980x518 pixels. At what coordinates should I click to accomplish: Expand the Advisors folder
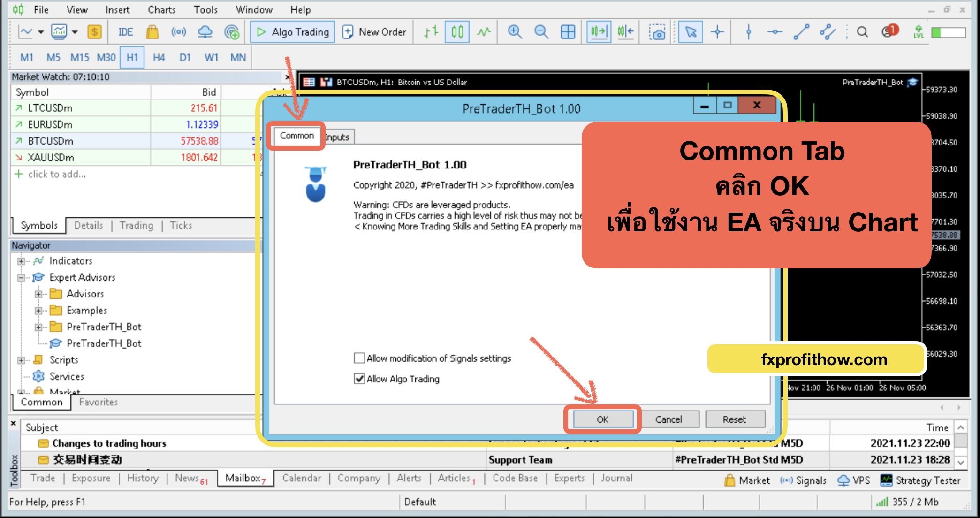[x=38, y=294]
